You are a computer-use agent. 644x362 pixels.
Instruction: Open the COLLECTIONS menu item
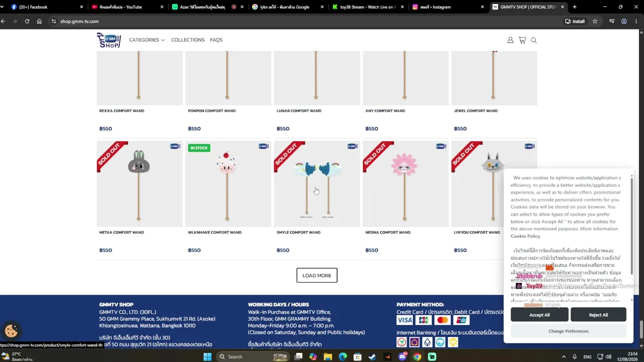[x=188, y=40]
